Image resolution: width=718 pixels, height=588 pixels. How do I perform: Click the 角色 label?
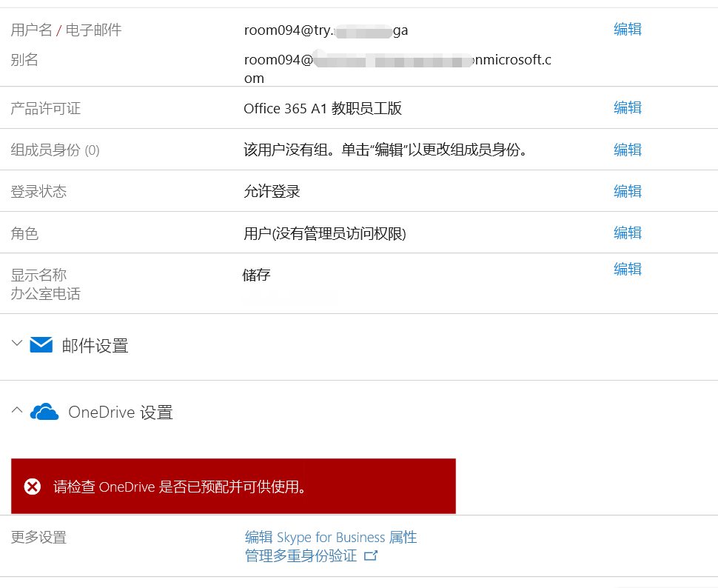click(x=24, y=233)
